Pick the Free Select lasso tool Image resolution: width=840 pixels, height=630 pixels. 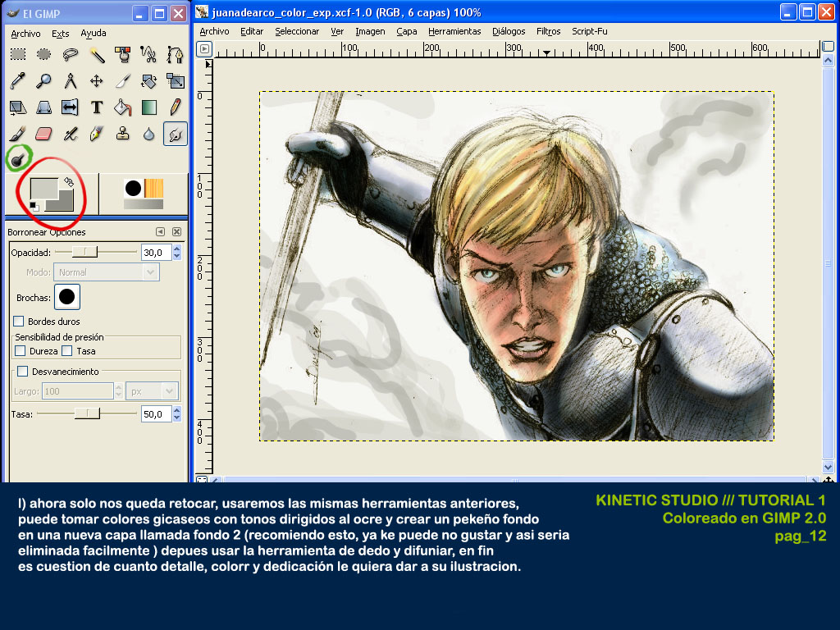pos(71,54)
